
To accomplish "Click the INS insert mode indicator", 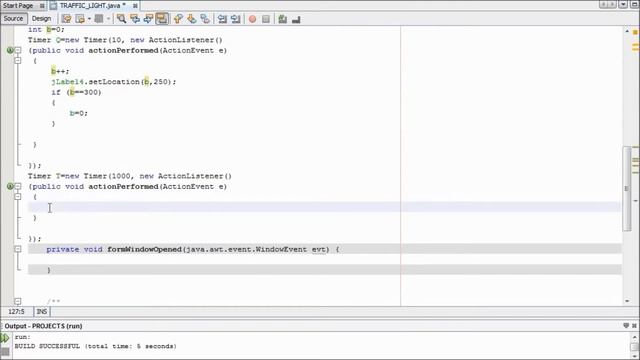I will pos(42,311).
